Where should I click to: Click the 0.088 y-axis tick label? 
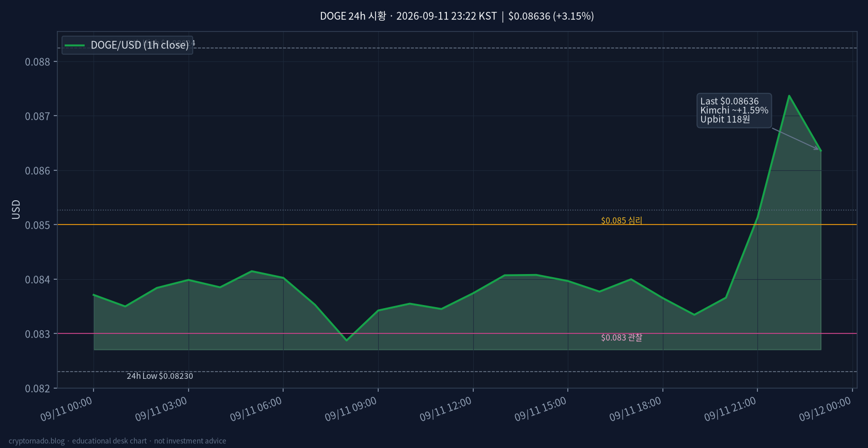38,62
